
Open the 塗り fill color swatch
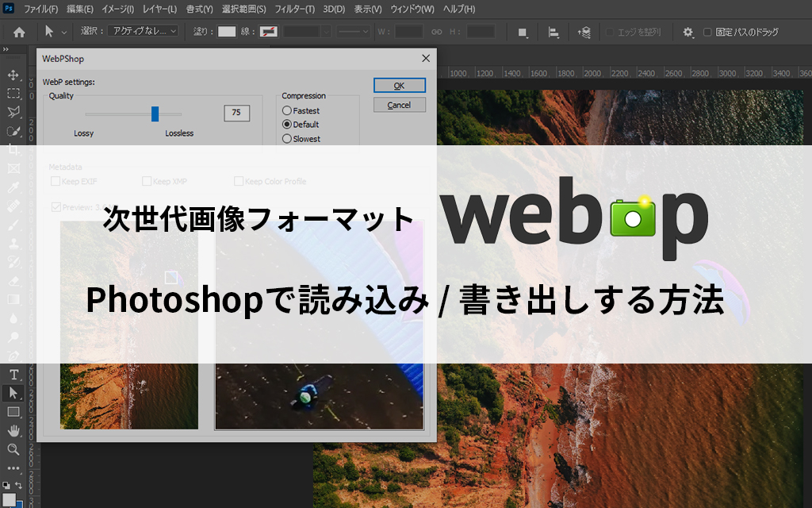tap(227, 32)
